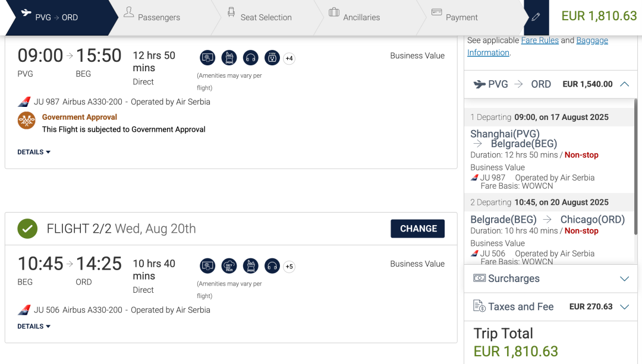This screenshot has width=642, height=364.
Task: Click the CHANGE button for Flight 2/2
Action: pyautogui.click(x=418, y=229)
